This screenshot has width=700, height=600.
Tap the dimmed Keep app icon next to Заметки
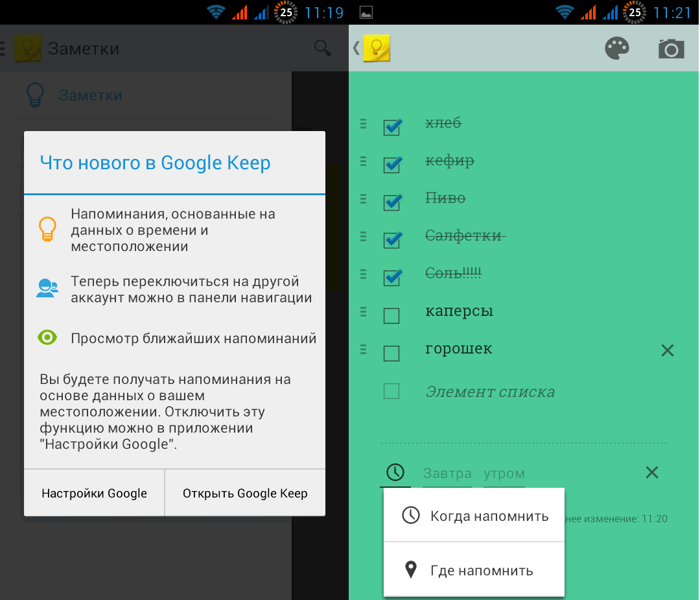point(28,48)
